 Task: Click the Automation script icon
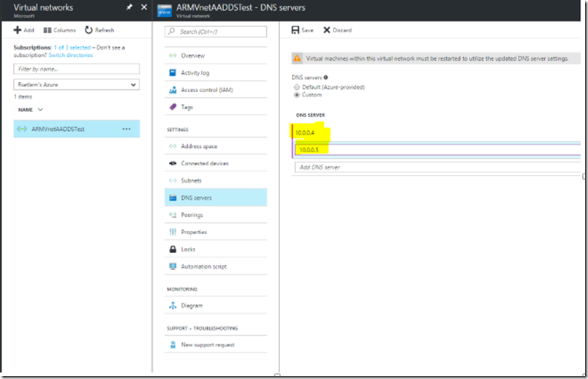[x=173, y=266]
